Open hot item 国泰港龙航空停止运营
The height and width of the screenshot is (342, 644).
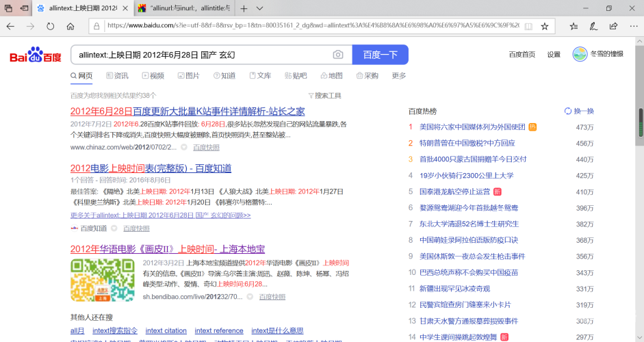pos(454,192)
